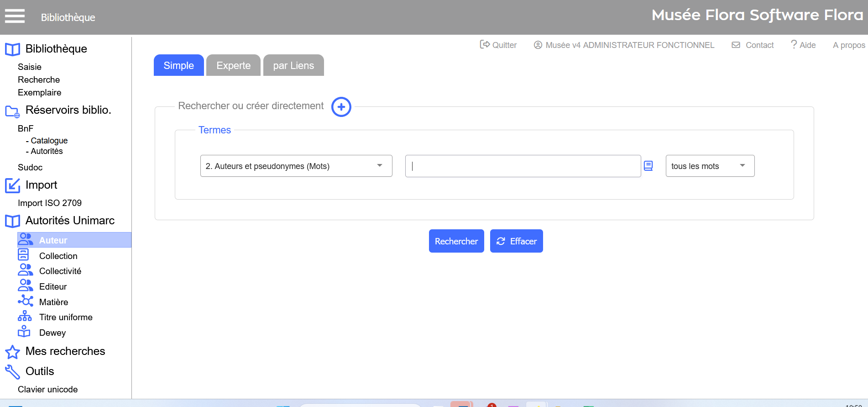Click in the search terms text field
This screenshot has width=868, height=407.
point(523,166)
